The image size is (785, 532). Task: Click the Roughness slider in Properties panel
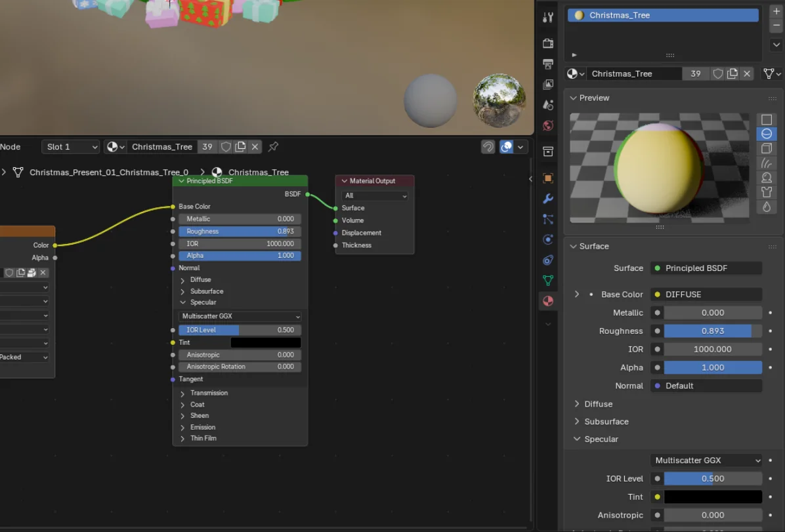[713, 331]
